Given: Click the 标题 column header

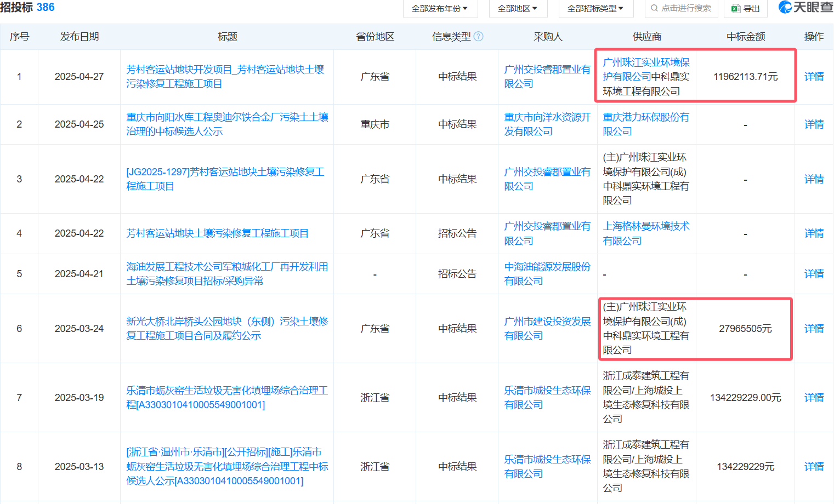Looking at the screenshot, I should [x=227, y=37].
